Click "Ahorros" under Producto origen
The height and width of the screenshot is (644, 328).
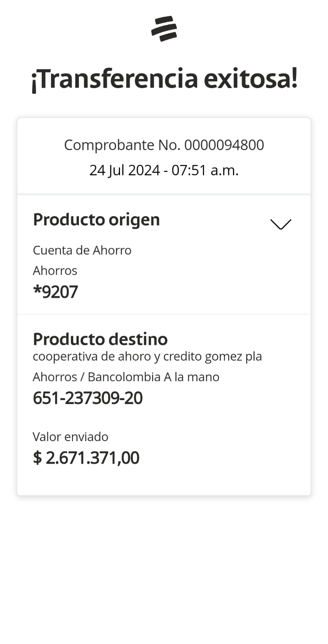(x=55, y=270)
